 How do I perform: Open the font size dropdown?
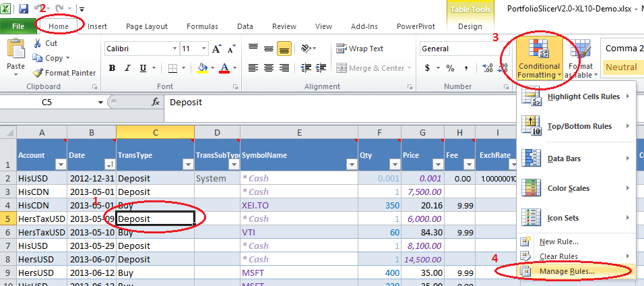(x=204, y=49)
